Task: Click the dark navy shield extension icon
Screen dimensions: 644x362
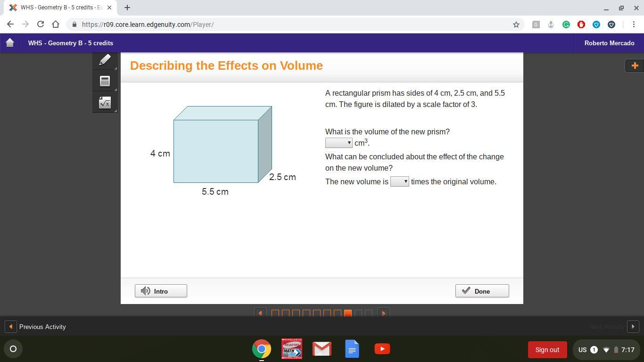Action: tap(611, 25)
